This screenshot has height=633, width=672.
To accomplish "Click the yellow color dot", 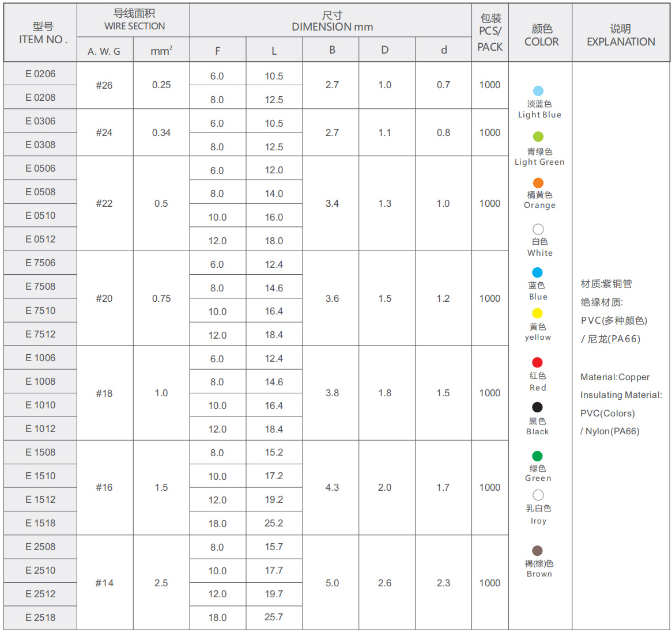I will [x=537, y=313].
